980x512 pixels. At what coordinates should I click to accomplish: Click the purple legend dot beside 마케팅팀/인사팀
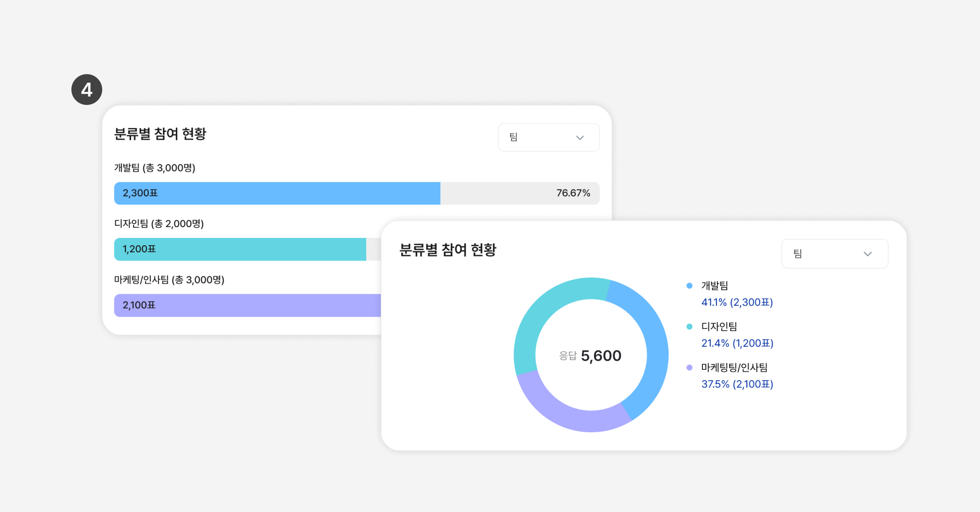pos(689,367)
